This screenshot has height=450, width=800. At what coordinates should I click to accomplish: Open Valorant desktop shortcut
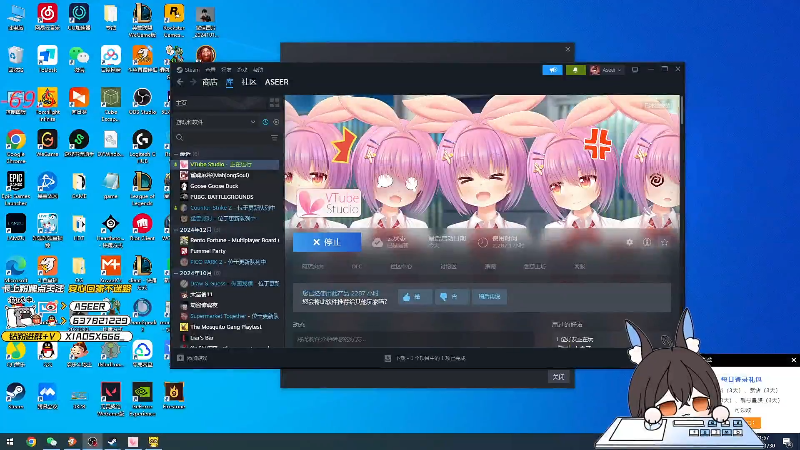pos(111,398)
